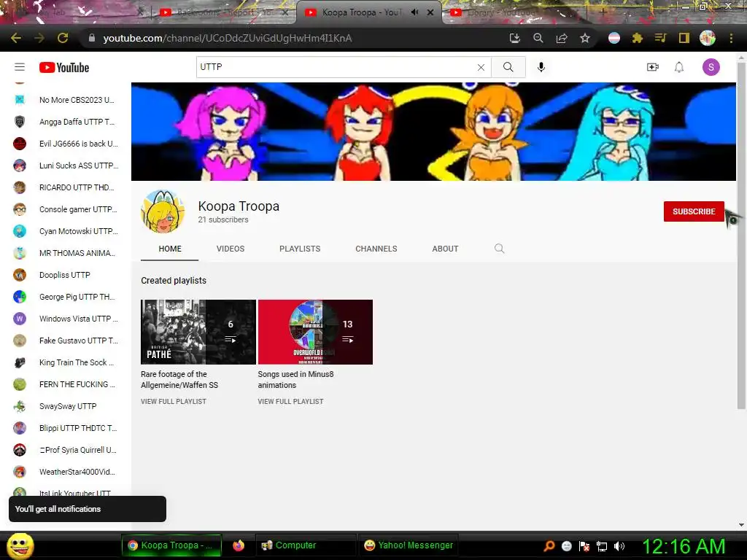Screen dimensions: 747x560
Task: Click the browser address bar URL
Action: coord(228,38)
